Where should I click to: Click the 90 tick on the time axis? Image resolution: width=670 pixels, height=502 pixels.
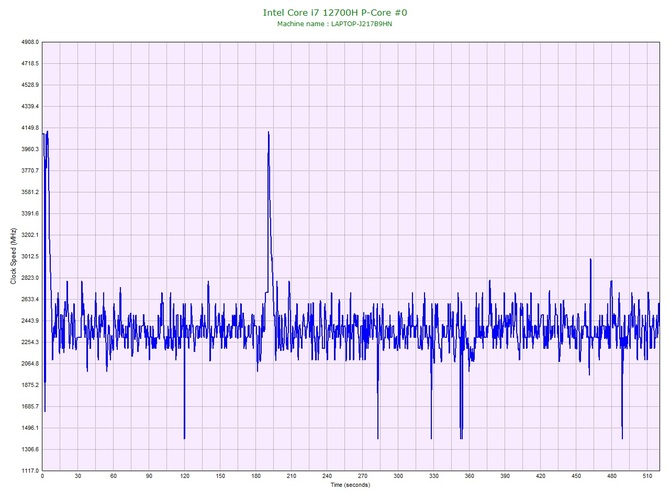point(149,476)
